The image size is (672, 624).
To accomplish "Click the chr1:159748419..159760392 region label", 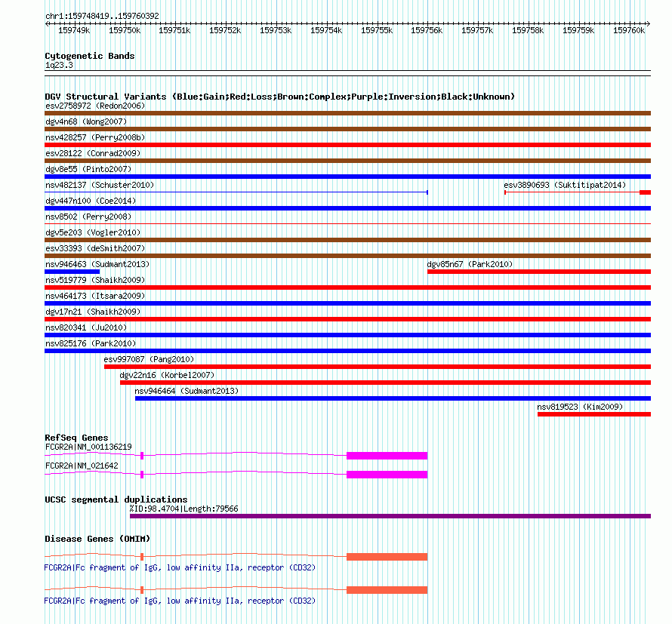I will point(102,16).
